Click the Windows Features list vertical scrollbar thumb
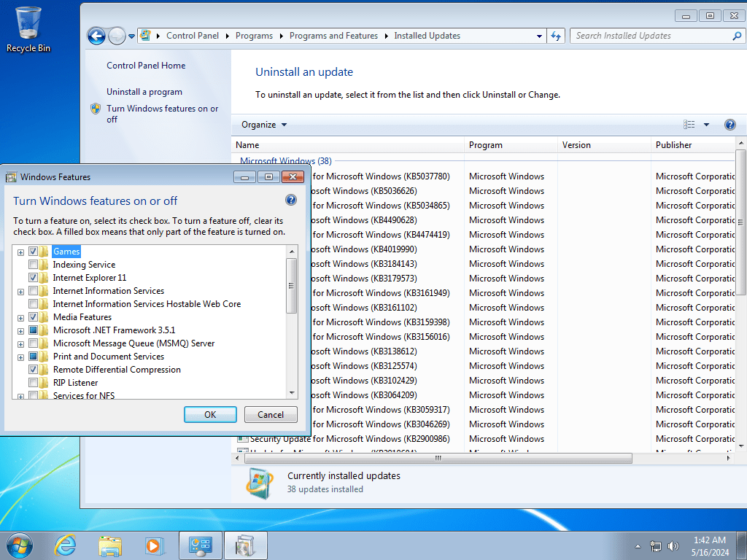The image size is (747, 560). pos(291,286)
